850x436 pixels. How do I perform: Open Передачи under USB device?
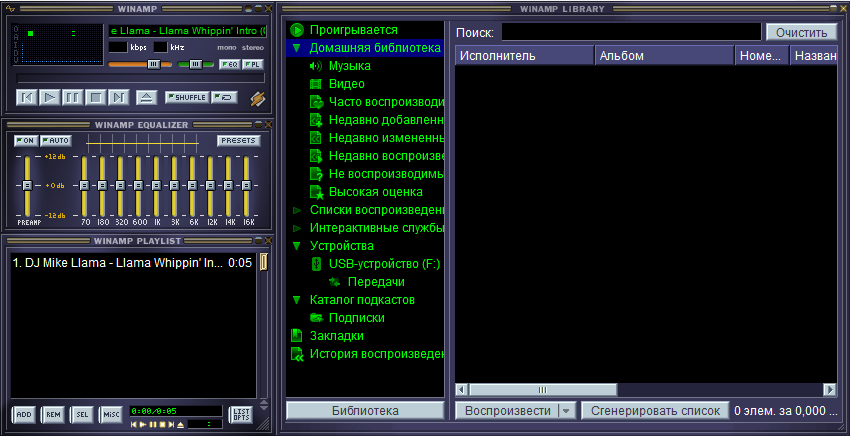click(376, 282)
